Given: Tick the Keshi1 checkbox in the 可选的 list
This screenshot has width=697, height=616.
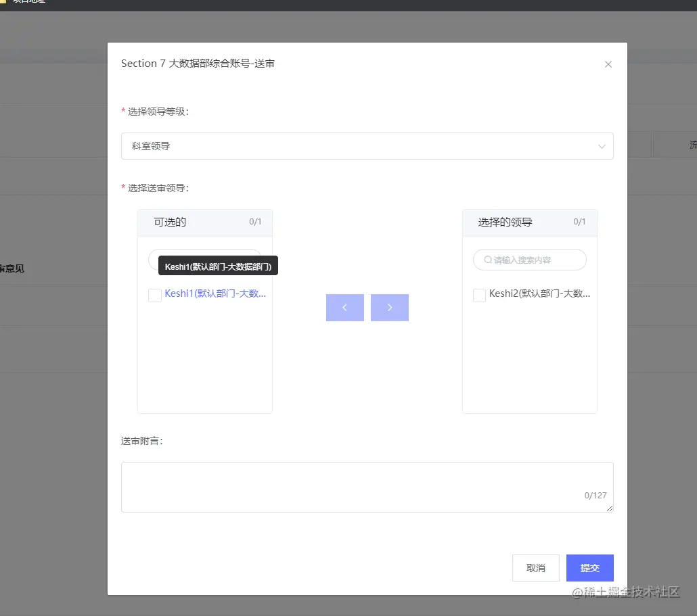Looking at the screenshot, I should click(155, 295).
